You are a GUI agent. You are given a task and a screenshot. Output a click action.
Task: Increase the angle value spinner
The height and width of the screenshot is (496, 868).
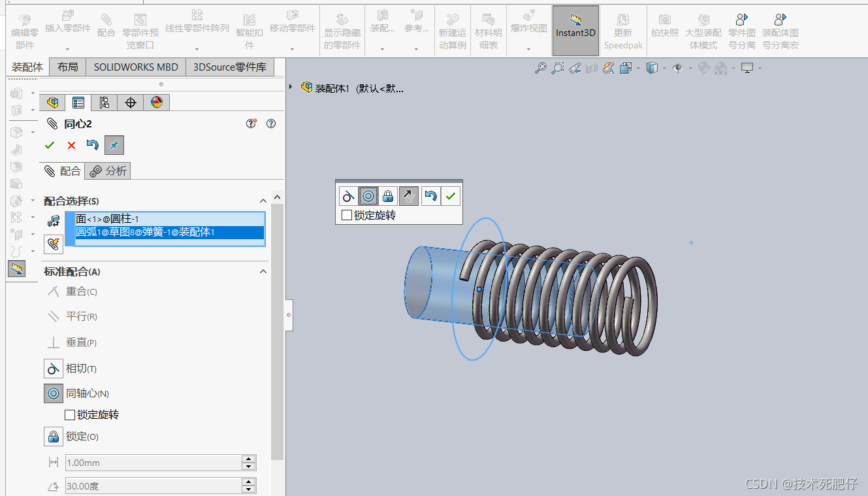(x=248, y=482)
